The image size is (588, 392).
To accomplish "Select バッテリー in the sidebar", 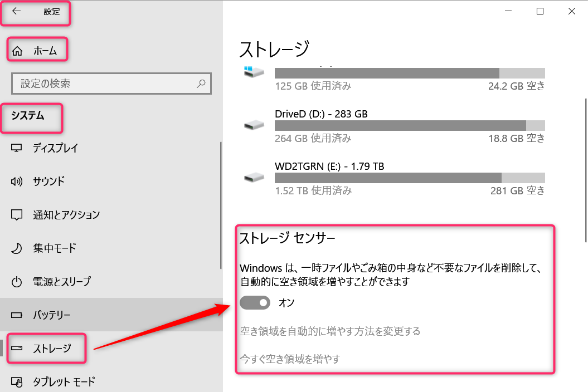I will pyautogui.click(x=111, y=315).
